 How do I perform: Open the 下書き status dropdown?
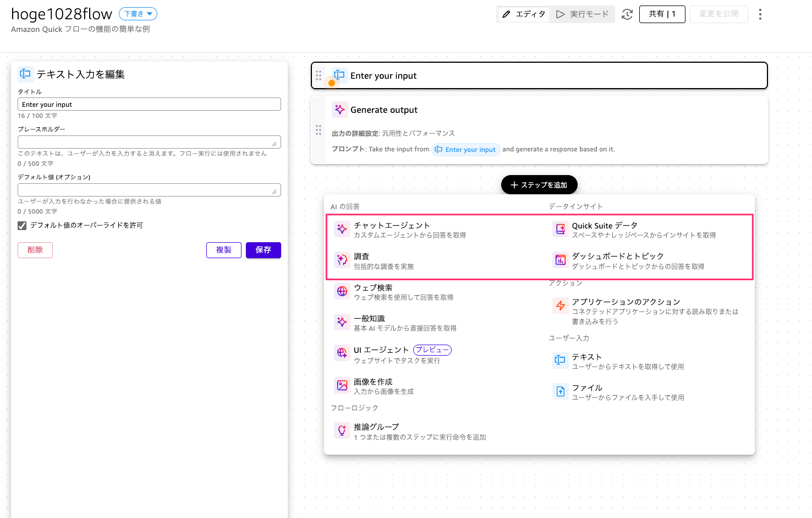138,14
